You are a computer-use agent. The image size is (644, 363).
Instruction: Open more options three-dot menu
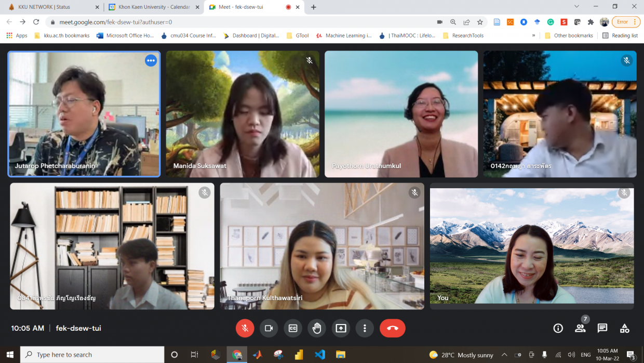point(365,328)
